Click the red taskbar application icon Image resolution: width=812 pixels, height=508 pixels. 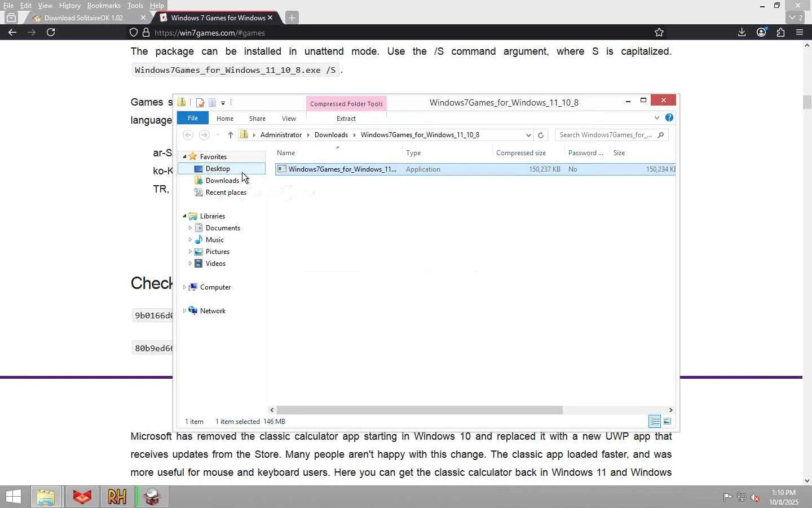[82, 497]
